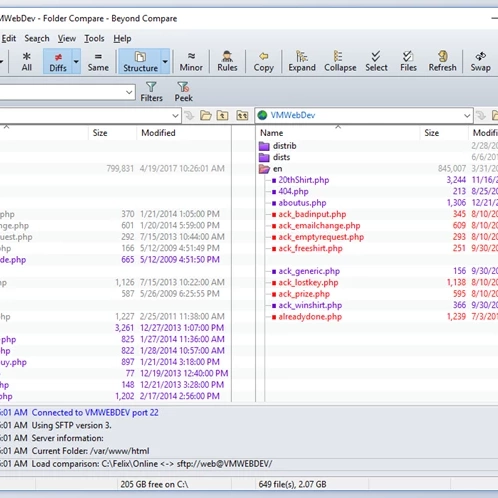The width and height of the screenshot is (498, 498).
Task: Open the Rules settings
Action: (x=227, y=61)
